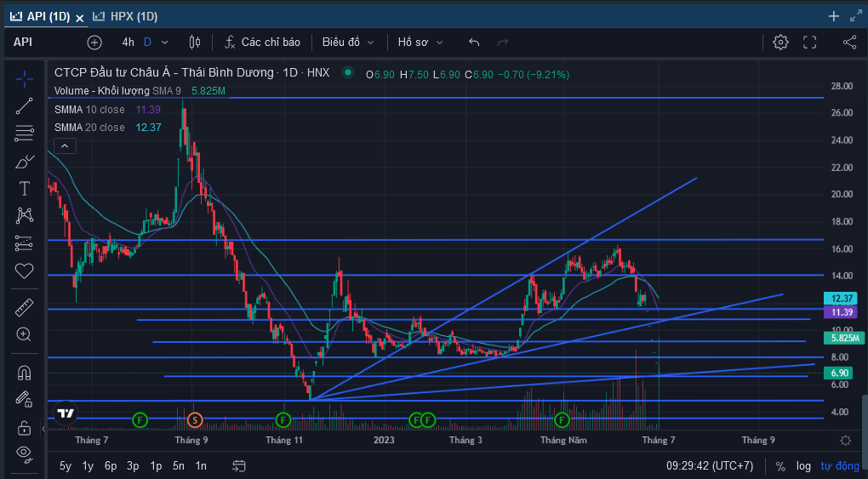The height and width of the screenshot is (479, 868).
Task: Click the F marker near Tháng 11
Action: coord(283,420)
